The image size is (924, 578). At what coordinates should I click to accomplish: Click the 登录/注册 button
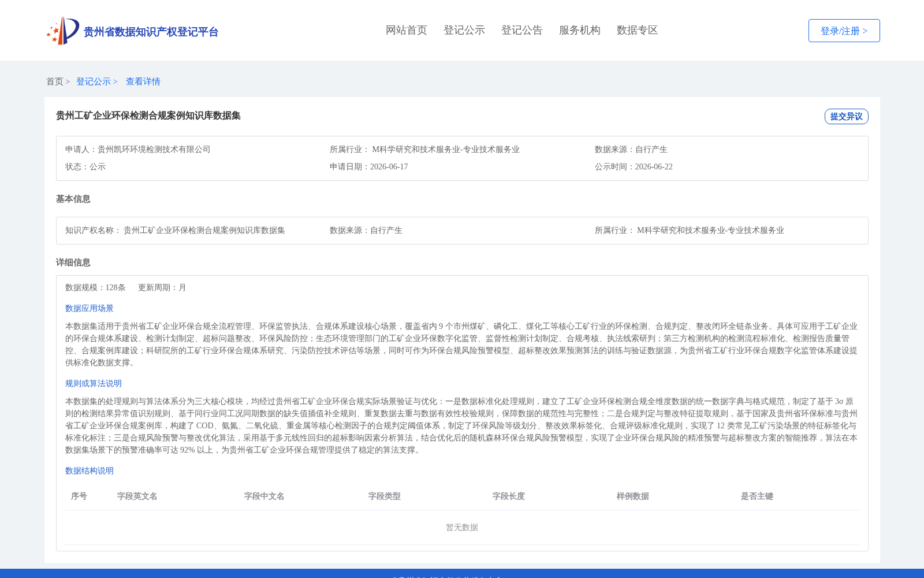coord(844,31)
